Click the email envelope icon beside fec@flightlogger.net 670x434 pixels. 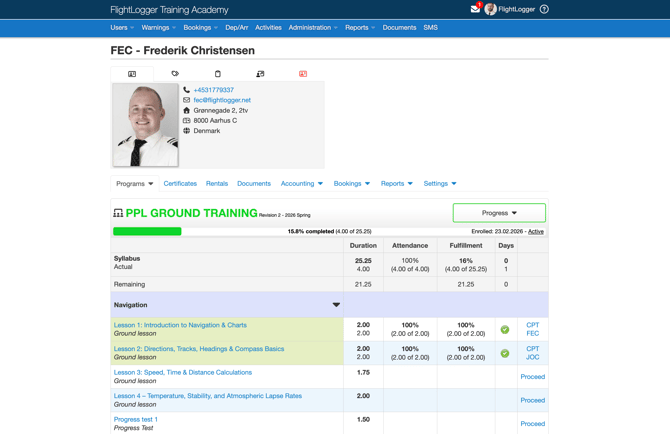tap(186, 100)
